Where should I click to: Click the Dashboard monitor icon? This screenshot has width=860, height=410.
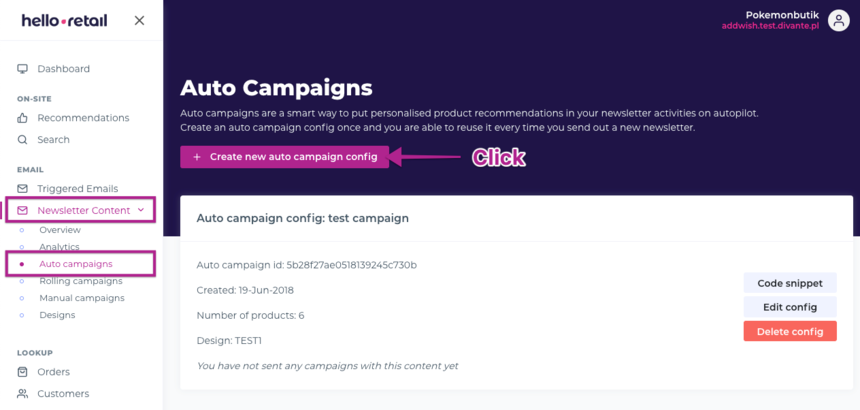[23, 69]
